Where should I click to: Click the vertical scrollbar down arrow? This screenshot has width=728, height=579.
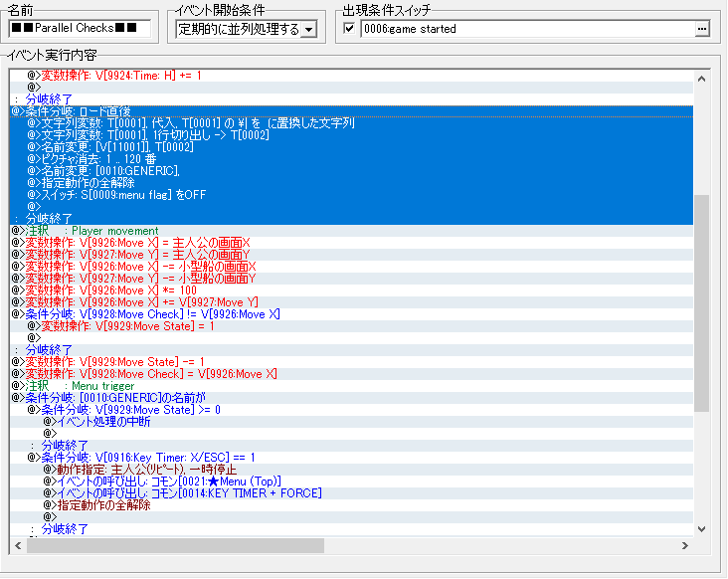tap(701, 529)
